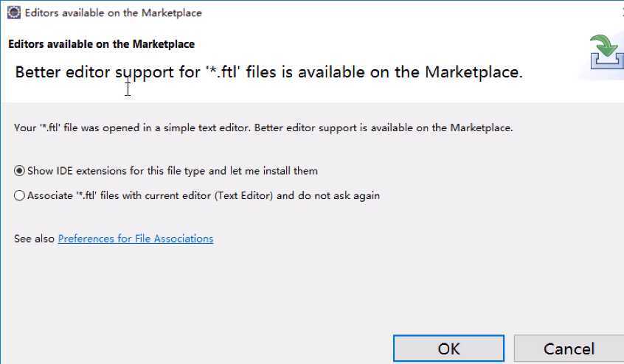Click the 'Your *.ftl file was opened' description
The width and height of the screenshot is (624, 364).
263,128
